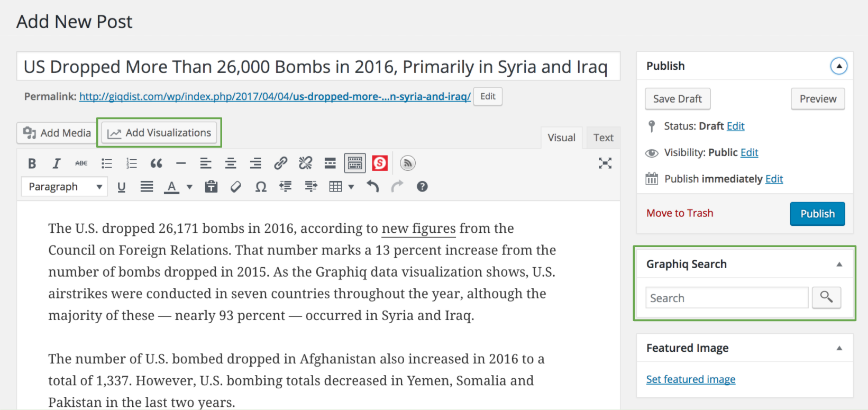Screen dimensions: 868x410
Task: Collapse the Publish panel
Action: tap(839, 66)
